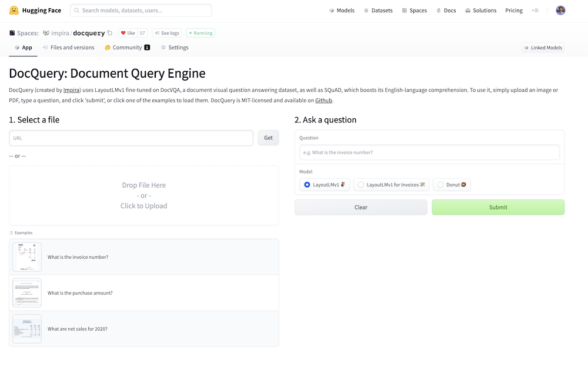Click the green Submit button
This screenshot has width=588, height=370.
[498, 207]
